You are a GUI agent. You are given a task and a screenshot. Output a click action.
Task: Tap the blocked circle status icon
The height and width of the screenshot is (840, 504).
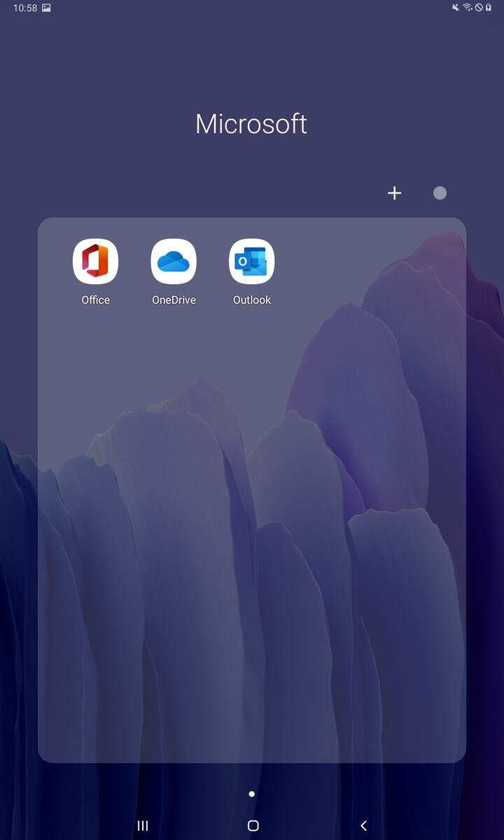[x=479, y=8]
